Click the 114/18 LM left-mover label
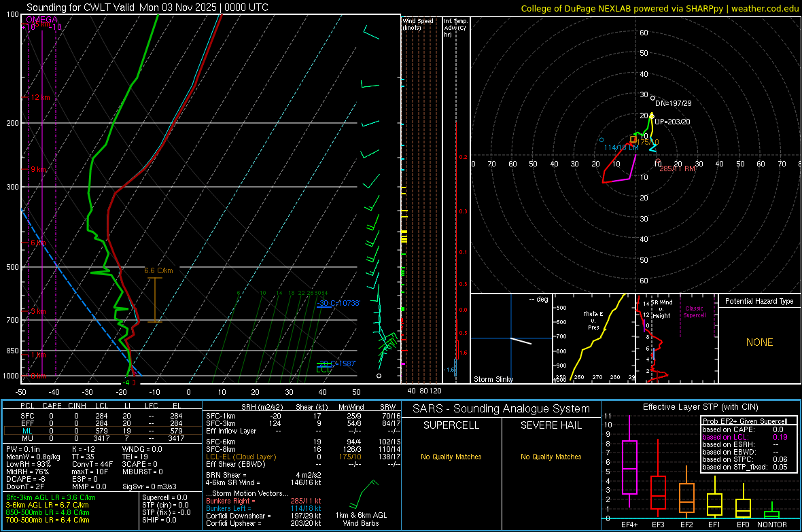Screen dimensions: 802x532 click(621, 147)
